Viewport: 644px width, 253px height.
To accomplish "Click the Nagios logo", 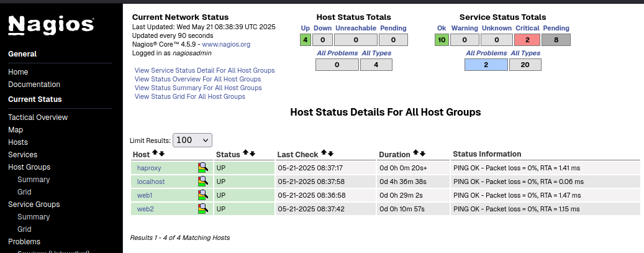I will coord(52,25).
